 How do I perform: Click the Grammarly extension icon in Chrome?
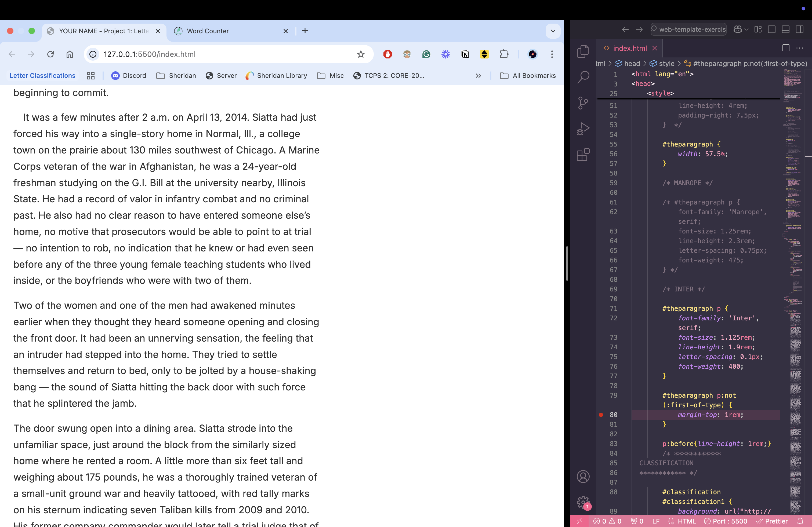point(426,54)
